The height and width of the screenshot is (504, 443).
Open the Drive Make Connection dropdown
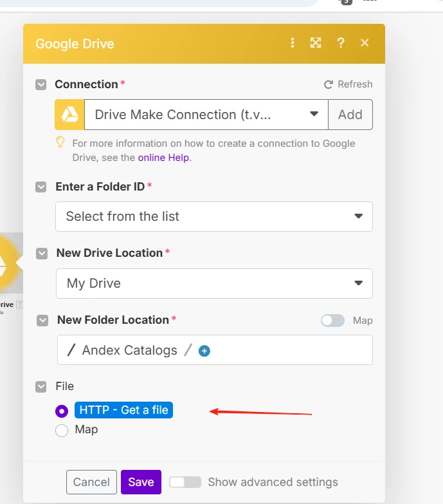pyautogui.click(x=206, y=115)
